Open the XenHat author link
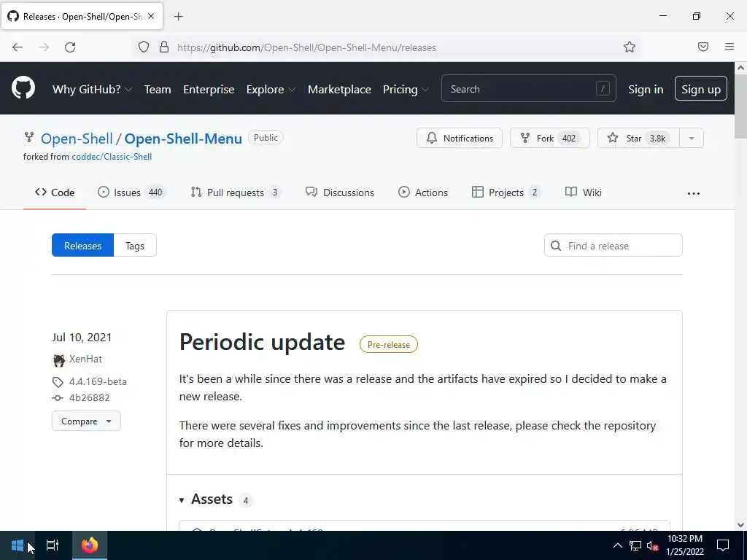 point(85,359)
